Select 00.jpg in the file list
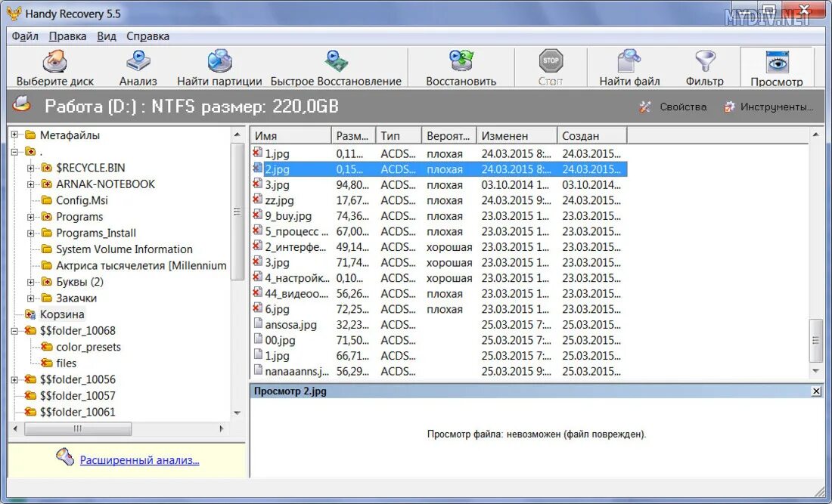This screenshot has height=504, width=832. tap(439, 340)
